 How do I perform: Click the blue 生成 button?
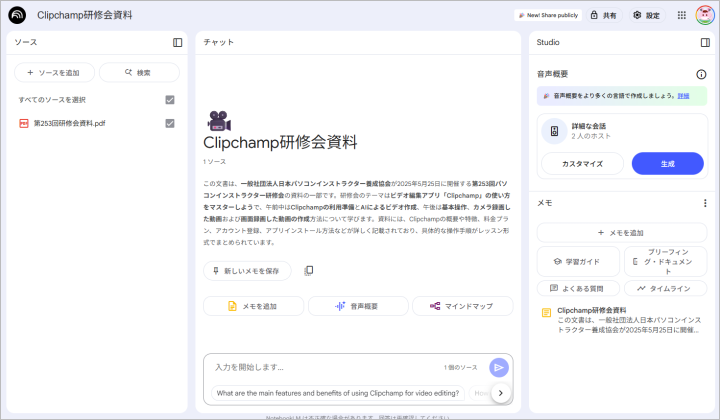[x=668, y=163]
